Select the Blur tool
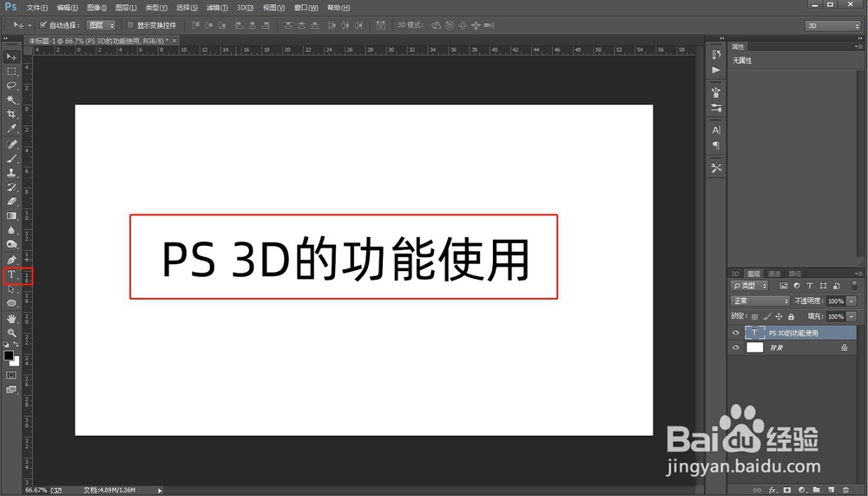Image resolution: width=868 pixels, height=496 pixels. (11, 230)
